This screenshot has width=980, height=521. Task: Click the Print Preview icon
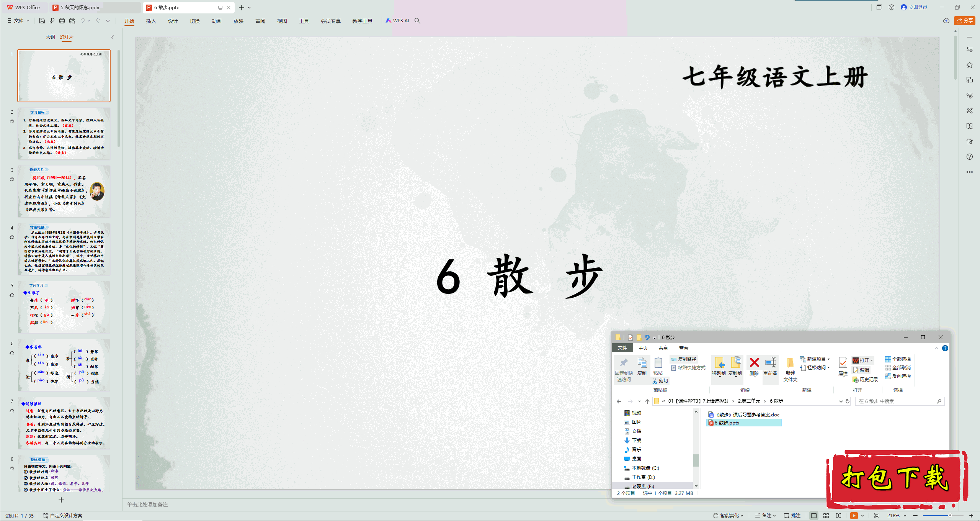pyautogui.click(x=72, y=21)
